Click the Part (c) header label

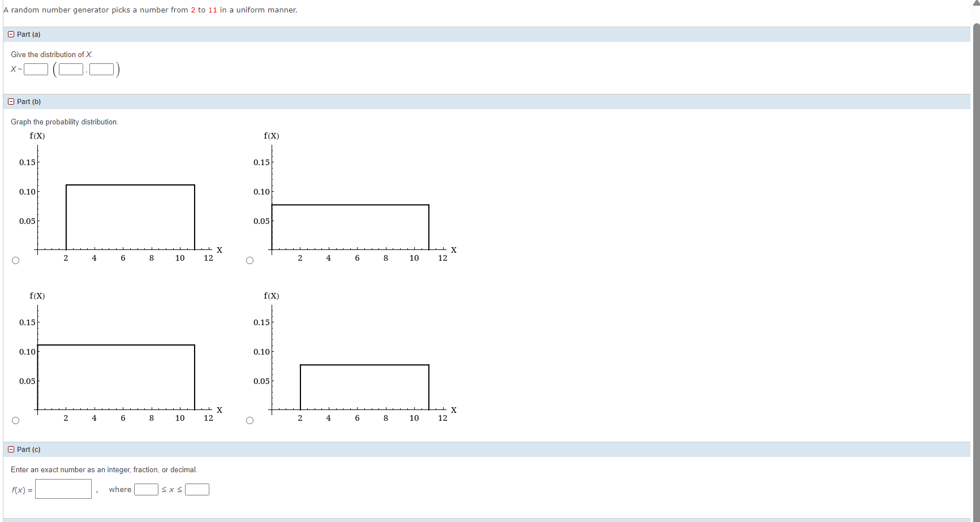point(29,450)
